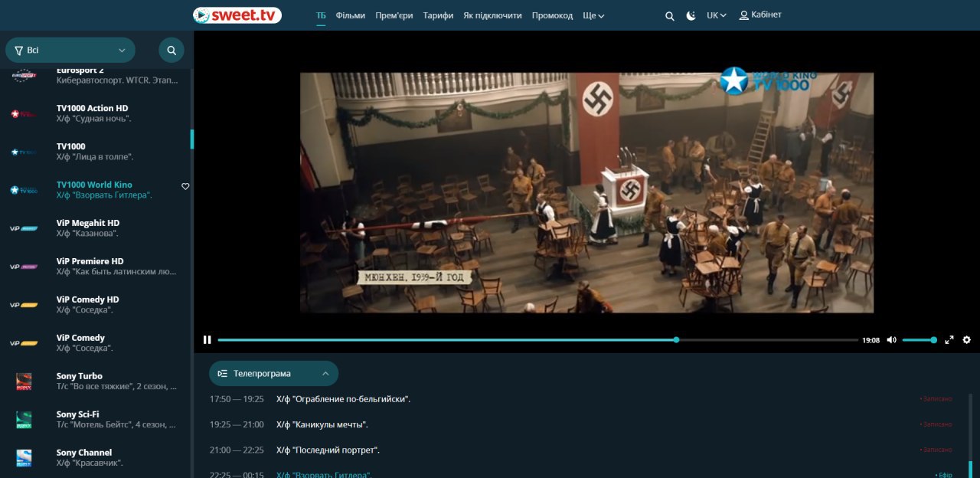This screenshot has width=980, height=478.
Task: Open Як підключити page
Action: pos(492,15)
